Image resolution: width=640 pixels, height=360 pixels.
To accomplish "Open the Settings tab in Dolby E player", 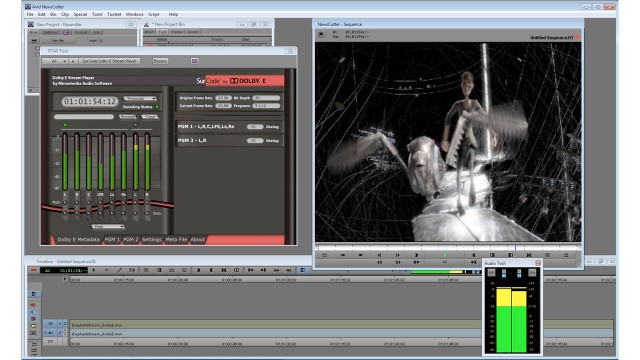I will pyautogui.click(x=151, y=240).
